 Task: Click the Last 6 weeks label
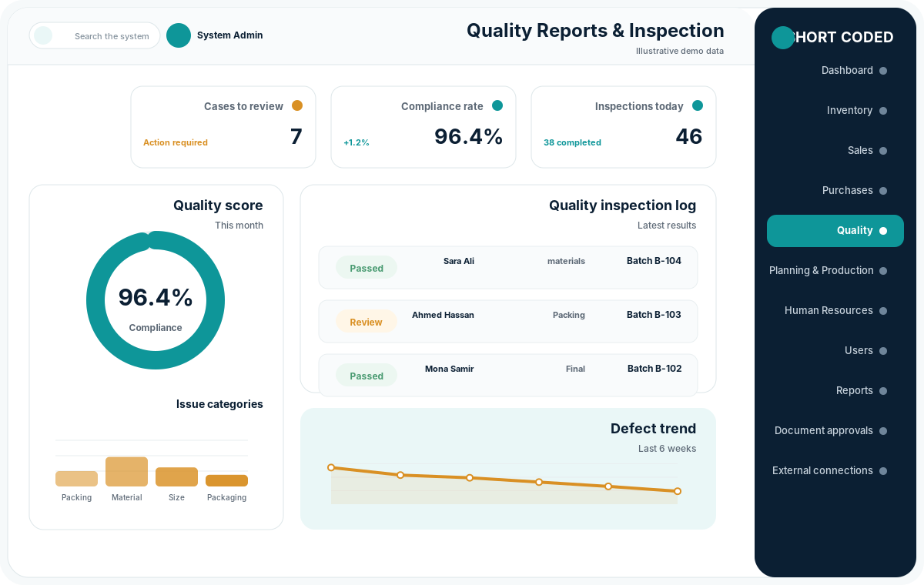point(667,449)
